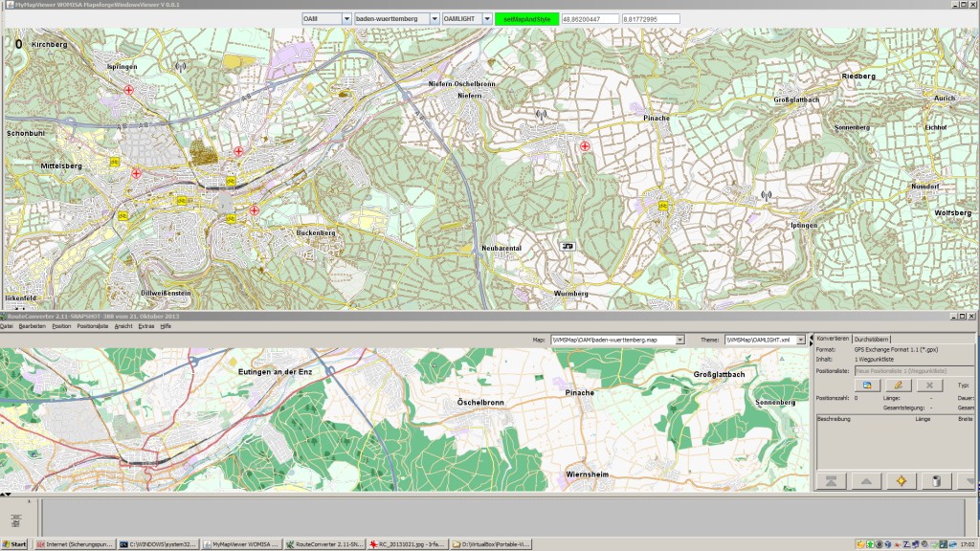Open the OAMLIGHT style dropdown
The width and height of the screenshot is (980, 551).
pos(486,18)
